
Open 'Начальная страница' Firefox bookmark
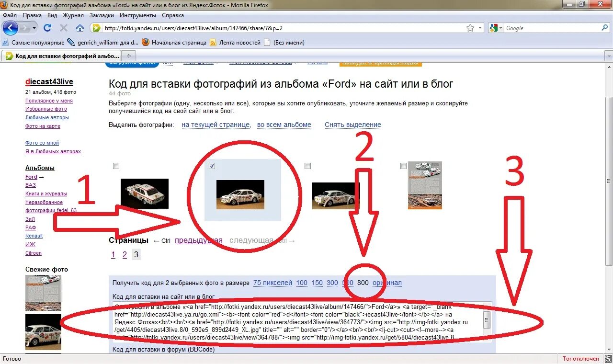174,43
